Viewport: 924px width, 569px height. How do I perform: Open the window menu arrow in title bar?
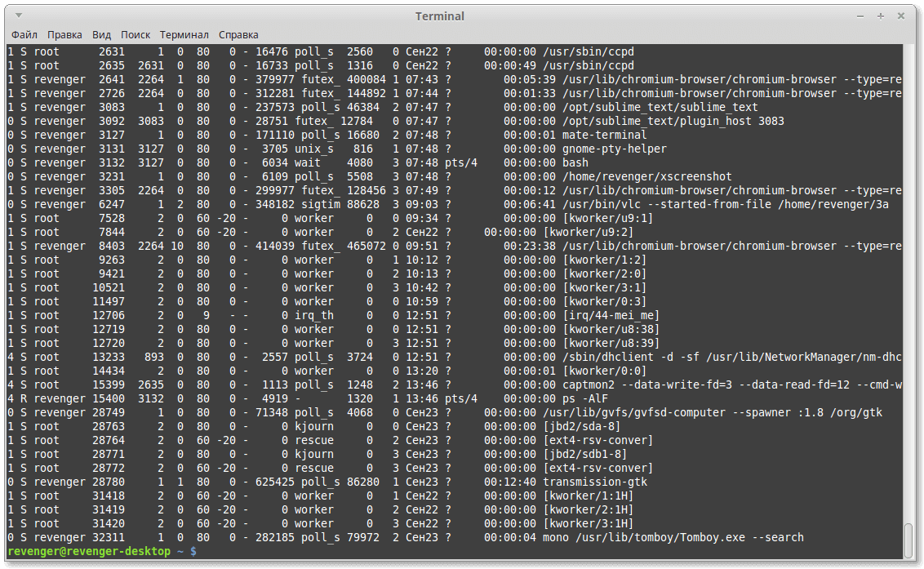(18, 16)
